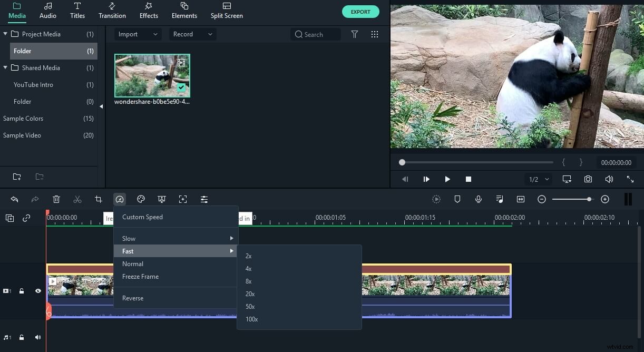The image size is (644, 352).
Task: Undo the last action
Action: (x=14, y=199)
